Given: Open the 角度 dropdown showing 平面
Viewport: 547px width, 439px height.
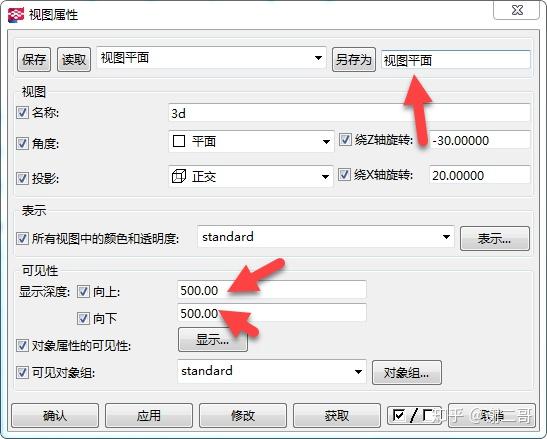Looking at the screenshot, I should tap(251, 141).
